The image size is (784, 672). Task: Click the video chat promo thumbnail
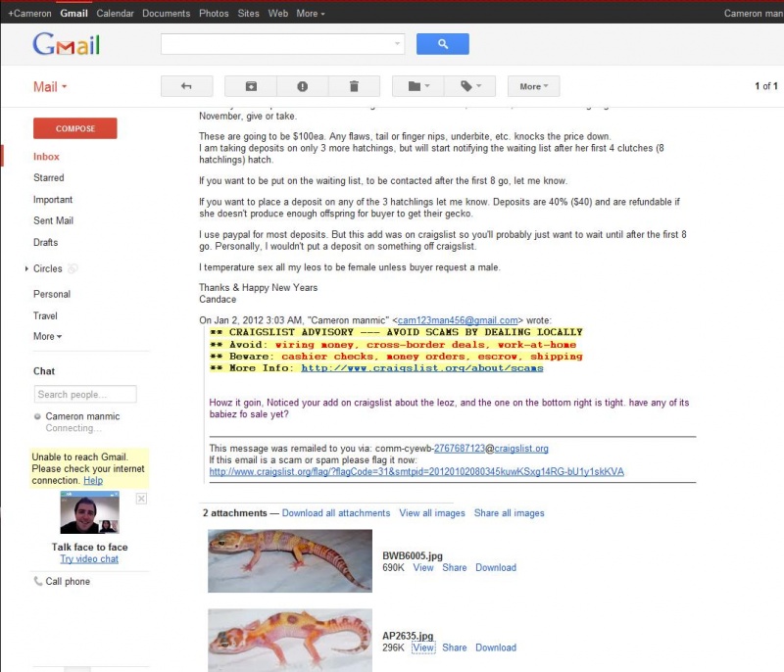coord(89,512)
